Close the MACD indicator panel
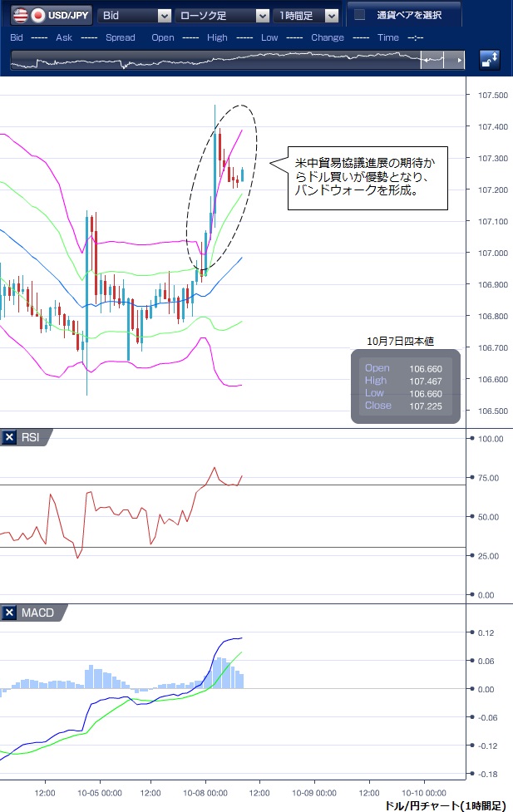The image size is (513, 812). pyautogui.click(x=10, y=613)
